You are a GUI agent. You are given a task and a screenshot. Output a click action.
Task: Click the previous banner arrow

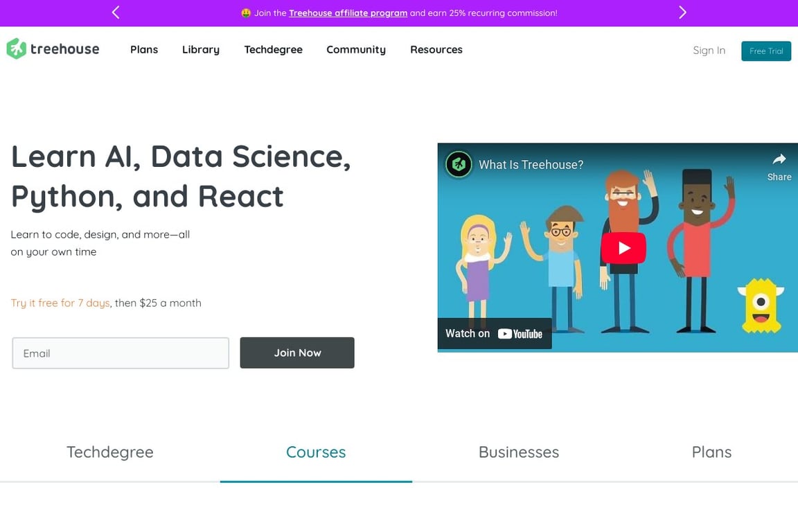pyautogui.click(x=116, y=12)
